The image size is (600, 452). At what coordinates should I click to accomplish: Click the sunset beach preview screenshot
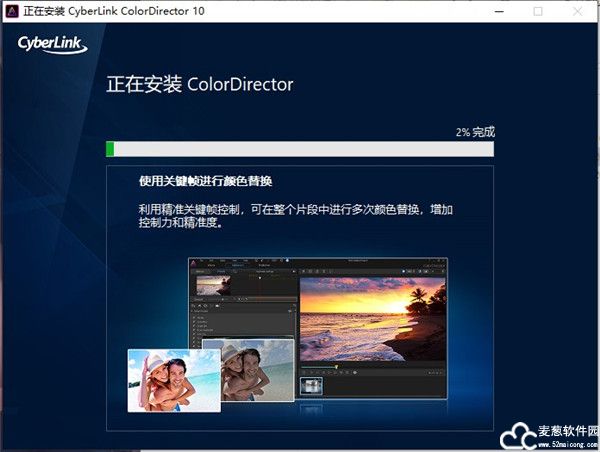click(372, 319)
